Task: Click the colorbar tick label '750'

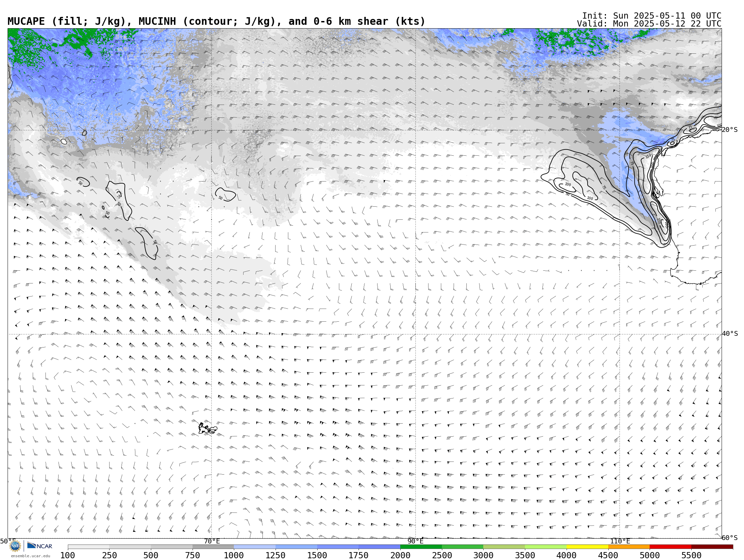Action: point(193,556)
